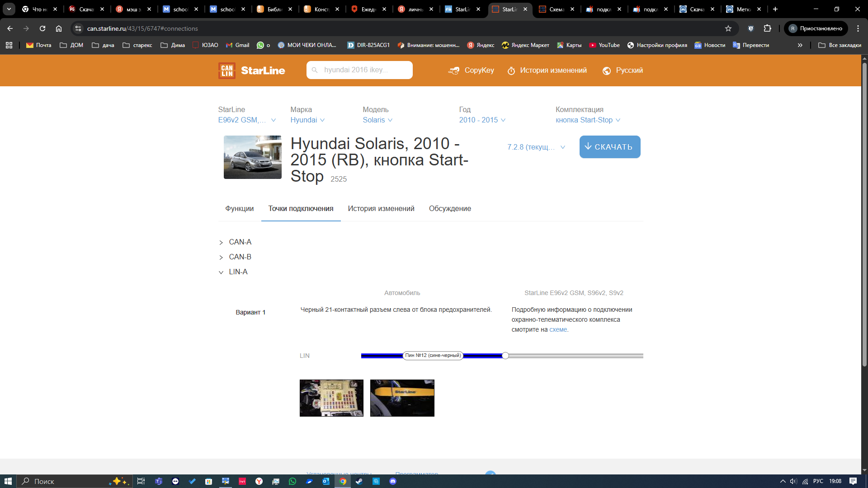
Task: Bookmark this page with the star icon
Action: [x=728, y=28]
